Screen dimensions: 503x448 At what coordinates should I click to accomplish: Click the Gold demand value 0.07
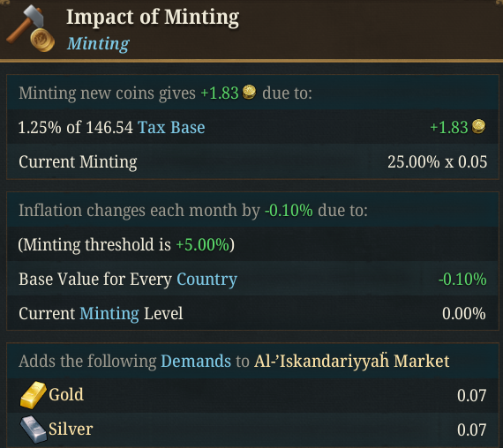click(x=471, y=395)
